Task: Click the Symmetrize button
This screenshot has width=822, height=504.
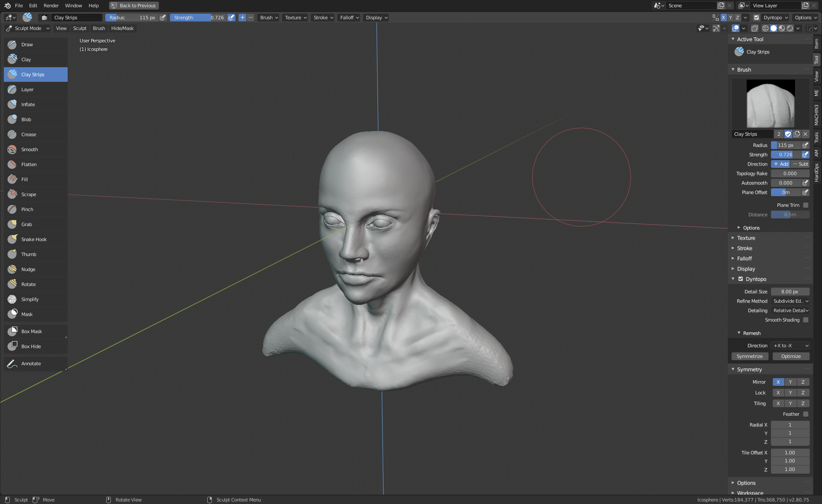Action: tap(750, 356)
